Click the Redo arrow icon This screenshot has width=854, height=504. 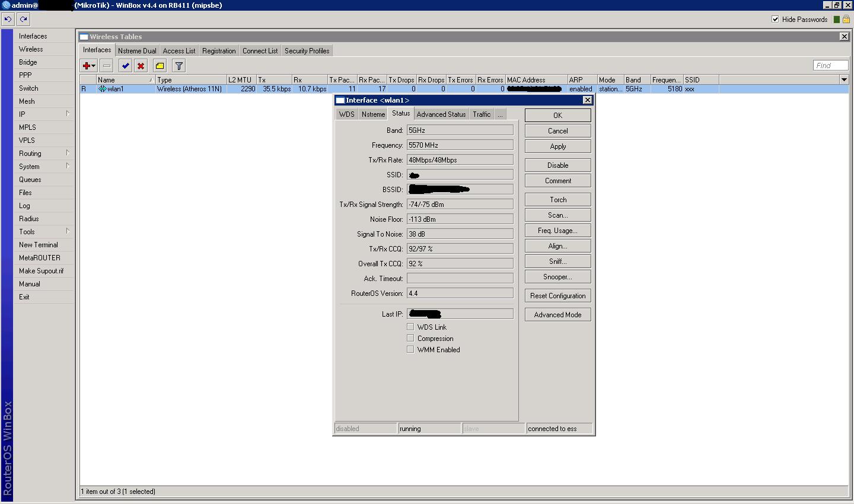(23, 19)
